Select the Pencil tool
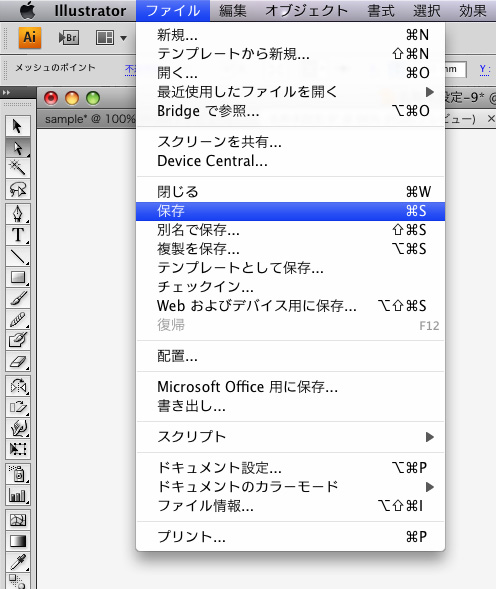 pos(18,320)
